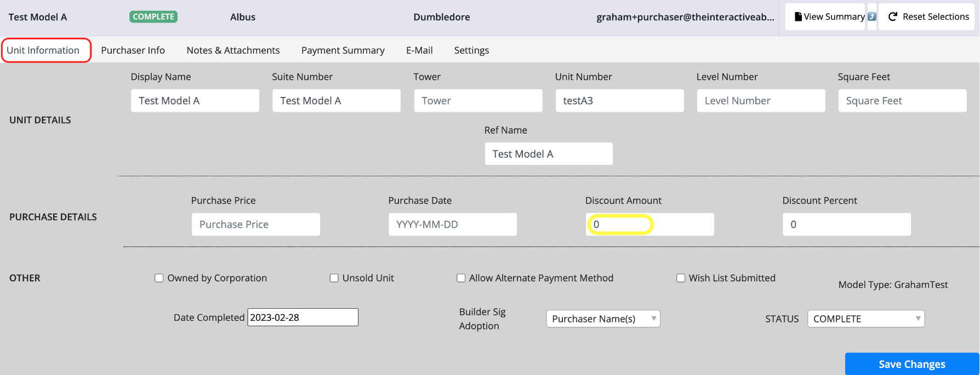Focus the Display Name field
This screenshot has height=375, width=980.
pos(195,101)
